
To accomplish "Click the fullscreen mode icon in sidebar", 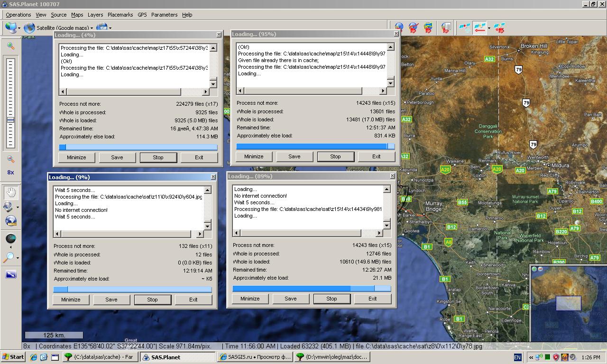I will point(10,274).
